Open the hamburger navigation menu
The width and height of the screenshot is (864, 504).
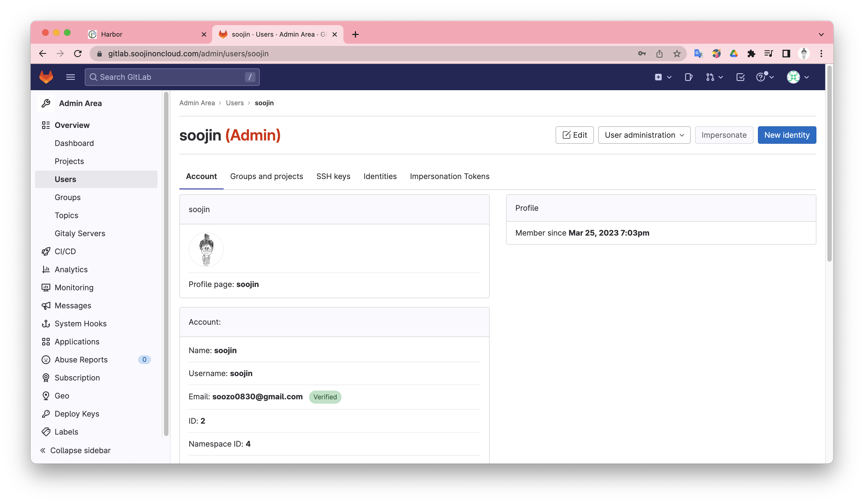coord(70,77)
